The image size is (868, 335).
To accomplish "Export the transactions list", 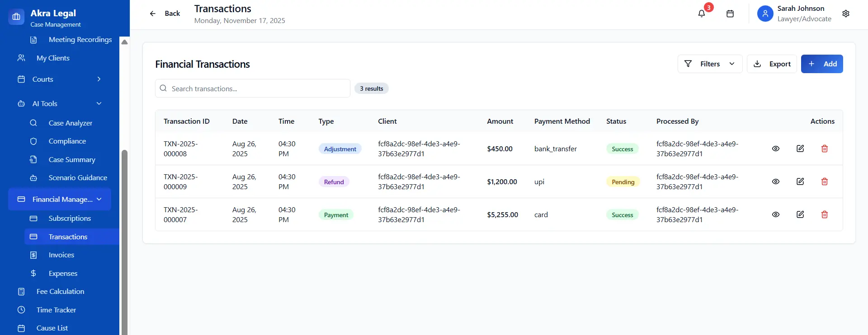I will pos(771,64).
